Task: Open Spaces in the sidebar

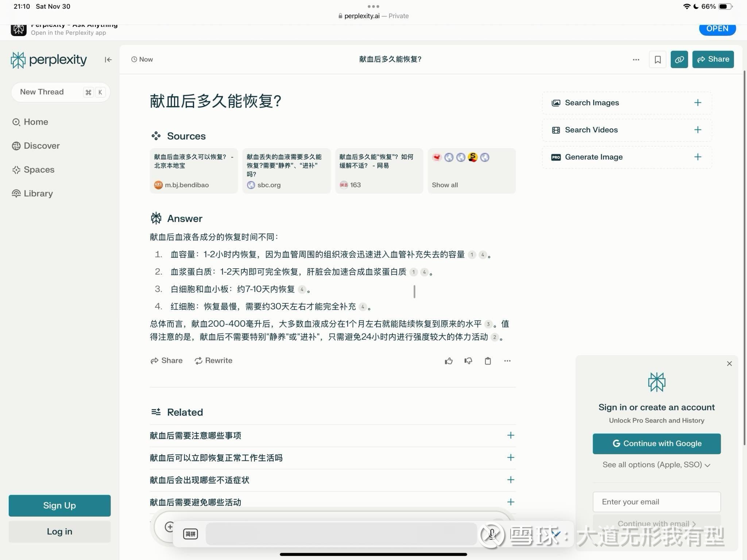Action: (x=33, y=170)
